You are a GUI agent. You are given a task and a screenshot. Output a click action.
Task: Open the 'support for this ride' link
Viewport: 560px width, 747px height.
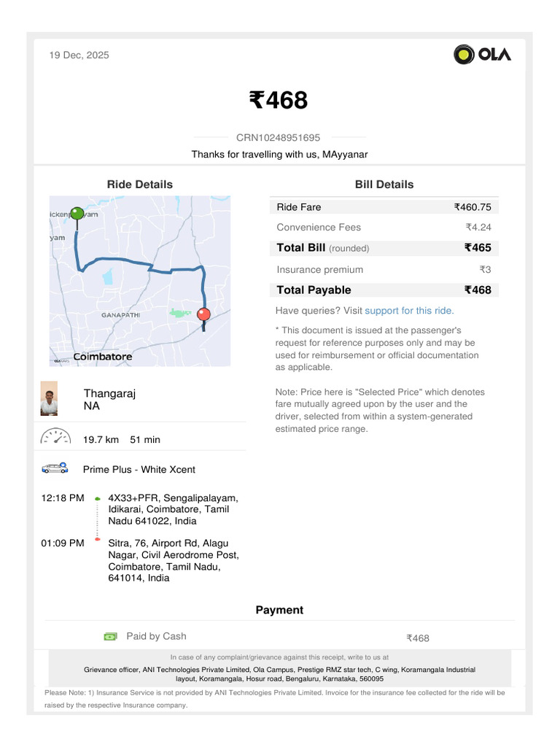click(409, 311)
